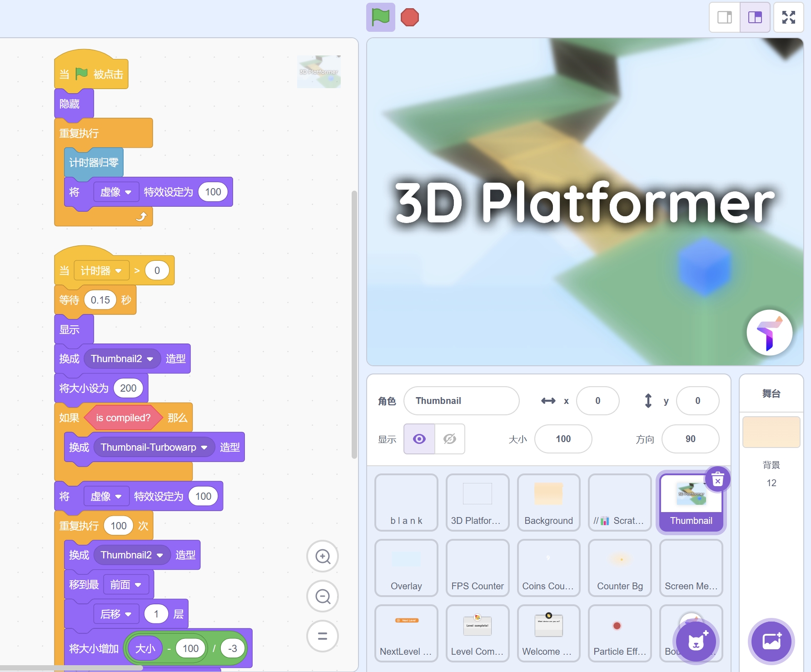Show the sprite using the eye toggle
Viewport: 811px width, 672px height.
tap(419, 439)
